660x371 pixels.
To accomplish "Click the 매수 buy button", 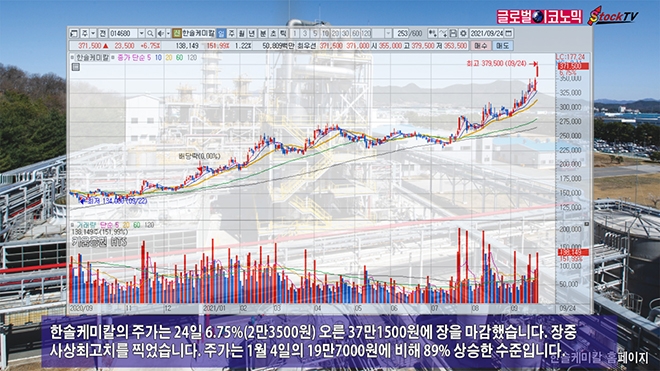I will click(481, 46).
